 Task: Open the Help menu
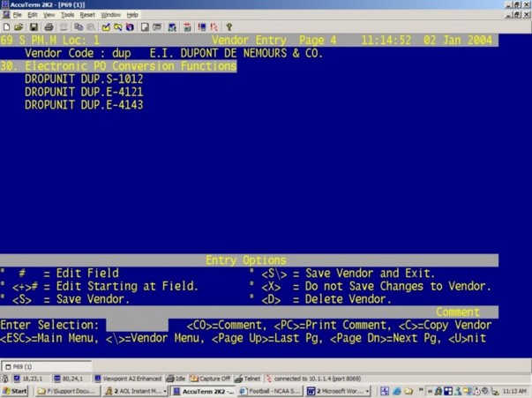click(132, 15)
